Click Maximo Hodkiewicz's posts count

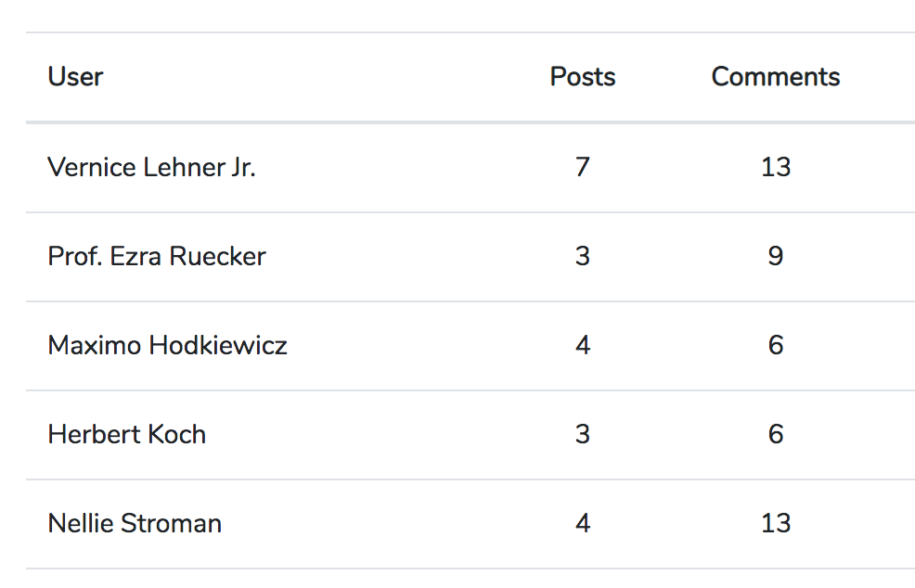tap(582, 345)
